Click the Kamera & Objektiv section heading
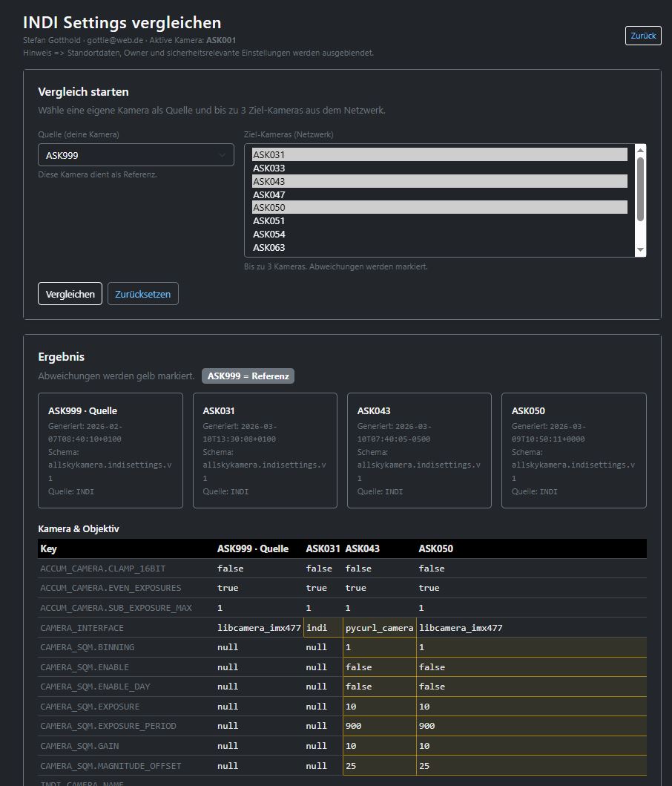 click(78, 528)
